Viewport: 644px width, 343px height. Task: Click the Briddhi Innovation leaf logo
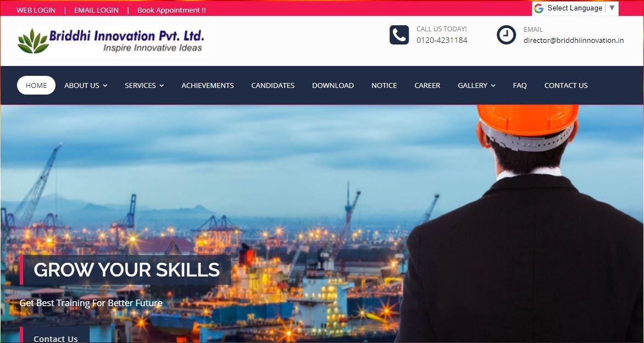[33, 41]
